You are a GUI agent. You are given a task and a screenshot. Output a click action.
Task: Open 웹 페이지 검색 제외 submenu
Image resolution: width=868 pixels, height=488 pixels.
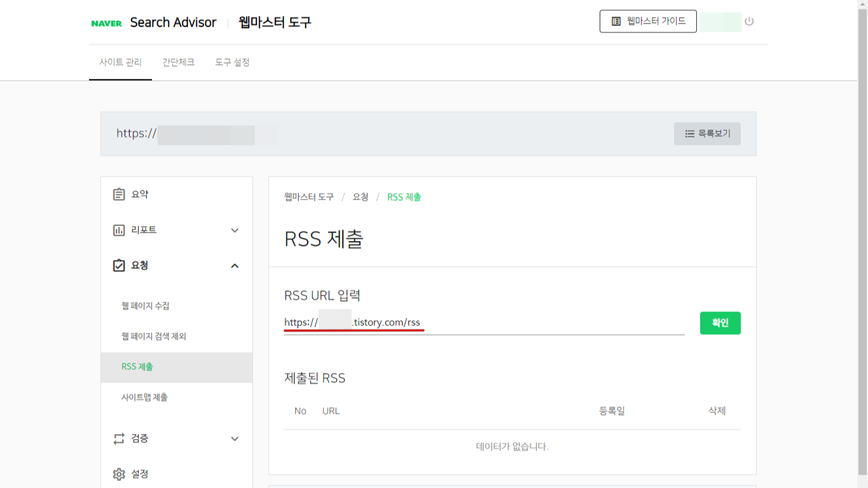(x=154, y=336)
